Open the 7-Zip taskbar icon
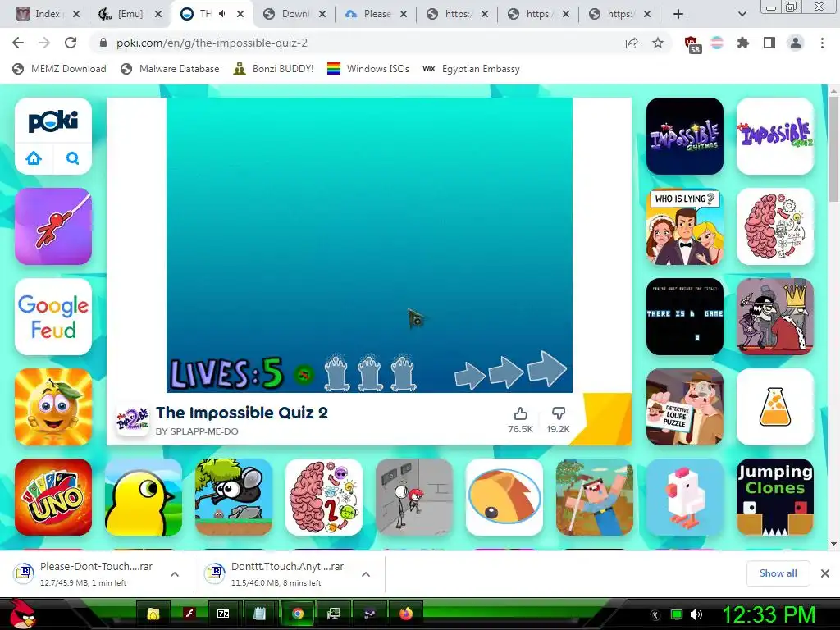Screen dimensions: 840x630 click(x=223, y=614)
